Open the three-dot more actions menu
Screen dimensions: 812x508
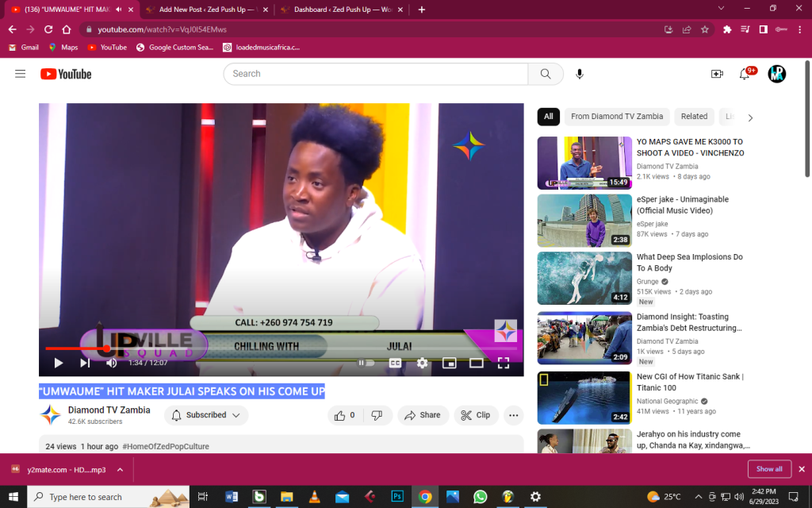coord(514,415)
